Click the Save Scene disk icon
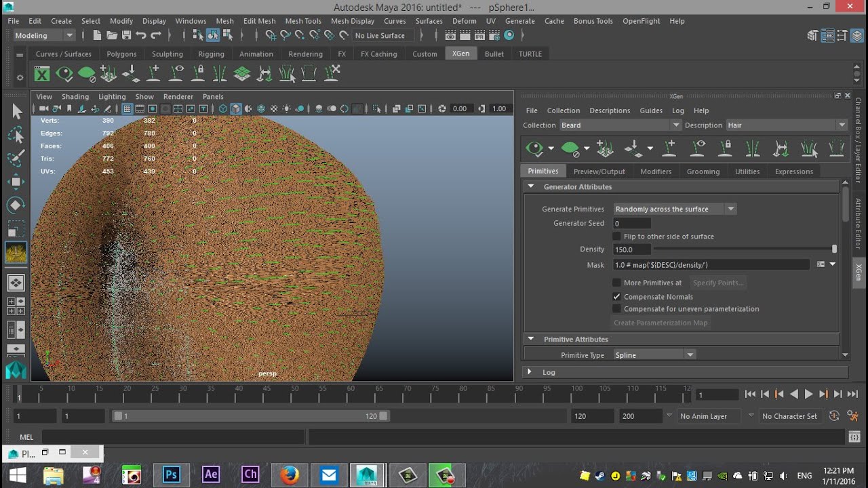Screen dimensions: 868x488 (126, 35)
